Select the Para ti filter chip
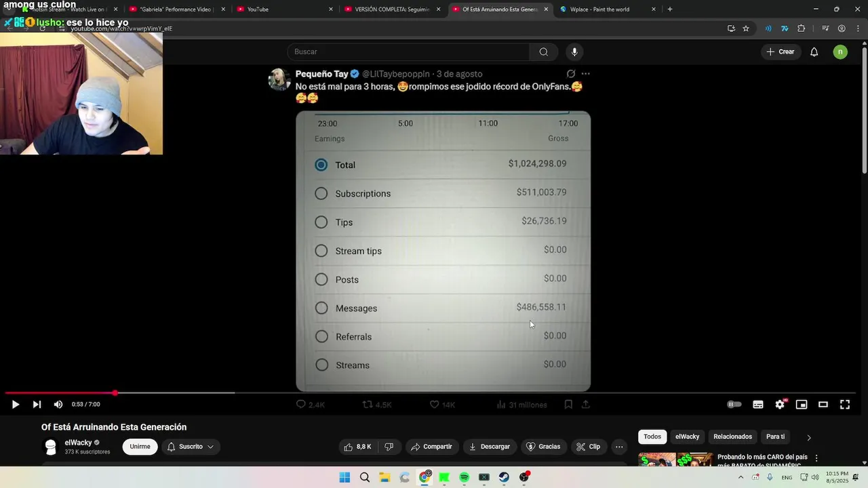 pyautogui.click(x=775, y=436)
